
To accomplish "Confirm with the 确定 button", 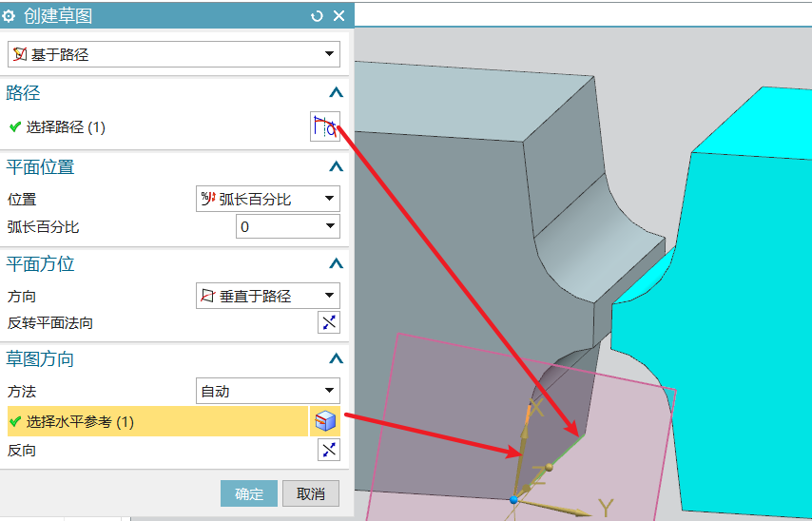I will click(x=249, y=493).
